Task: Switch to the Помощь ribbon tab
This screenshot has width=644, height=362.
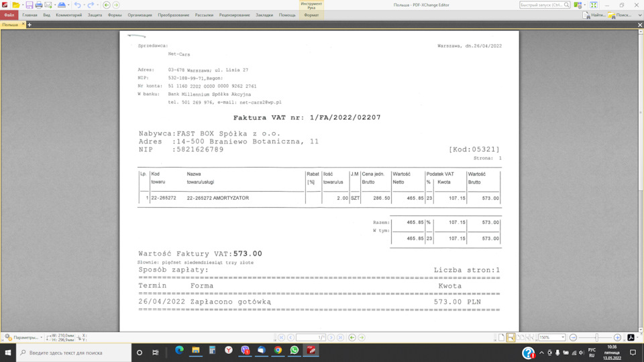Action: click(287, 15)
